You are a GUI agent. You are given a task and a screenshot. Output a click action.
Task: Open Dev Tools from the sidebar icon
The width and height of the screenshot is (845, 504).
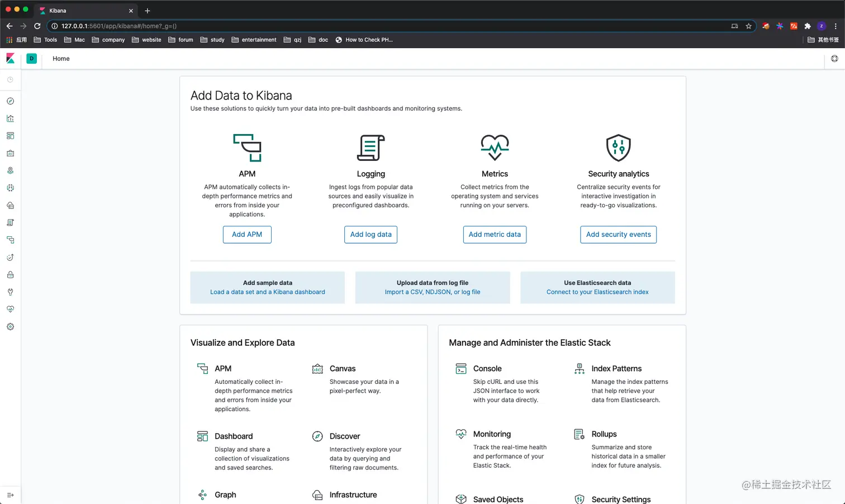(10, 292)
